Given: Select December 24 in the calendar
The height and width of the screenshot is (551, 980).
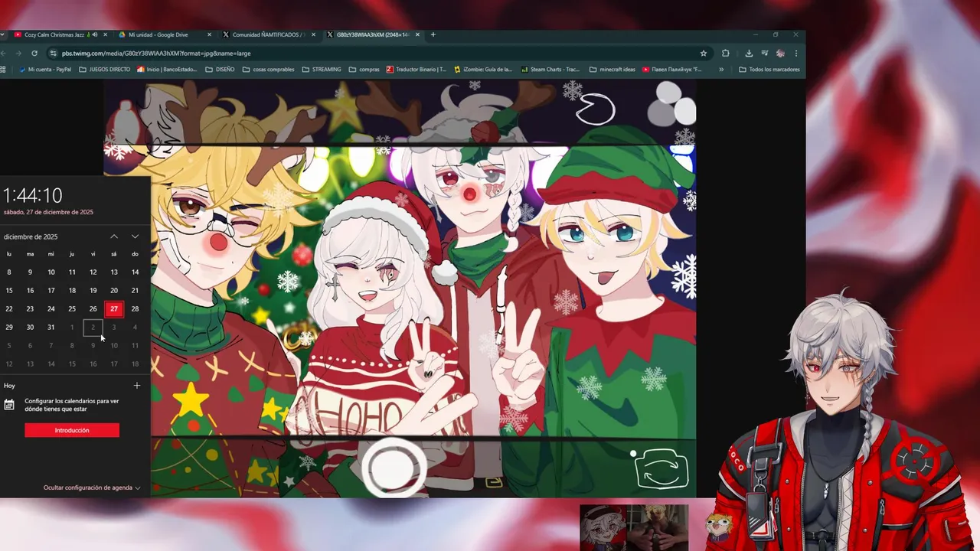Looking at the screenshot, I should [x=51, y=309].
